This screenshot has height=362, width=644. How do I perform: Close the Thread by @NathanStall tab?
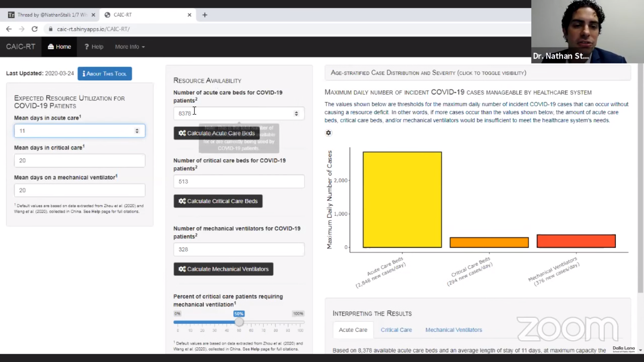[x=93, y=15]
